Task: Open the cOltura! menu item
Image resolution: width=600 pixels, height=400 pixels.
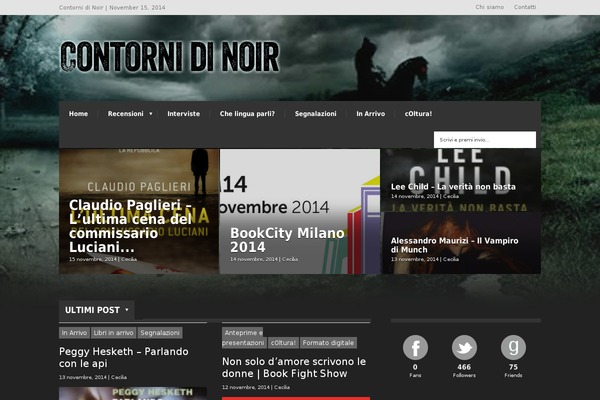Action: pyautogui.click(x=418, y=114)
